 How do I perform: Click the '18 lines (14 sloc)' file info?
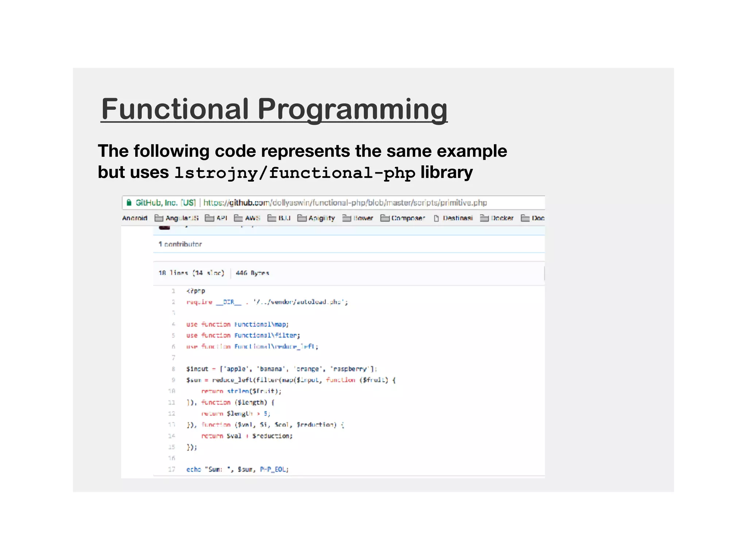[191, 273]
